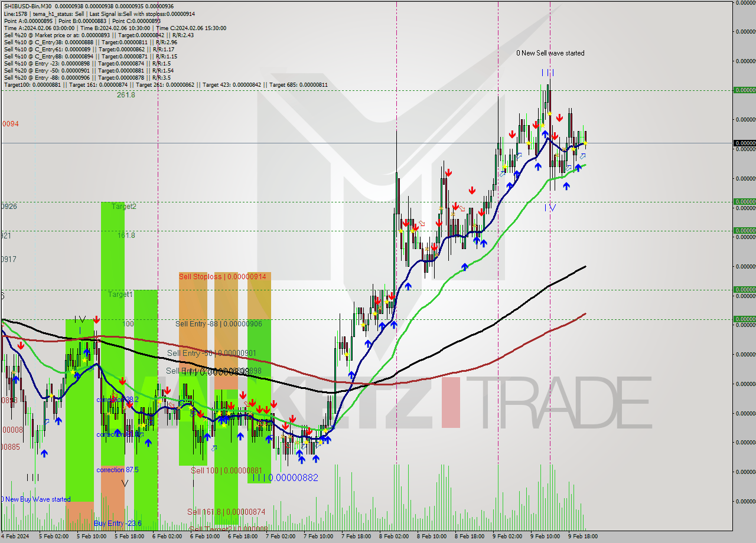The width and height of the screenshot is (756, 543).
Task: Click the '161.8' label on green bar
Action: 126,235
